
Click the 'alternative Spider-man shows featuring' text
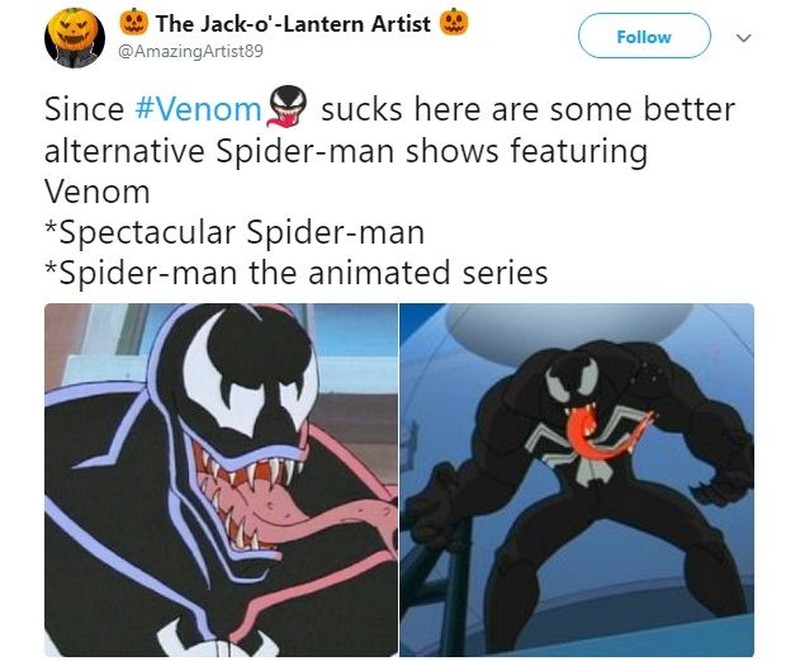[x=346, y=151]
